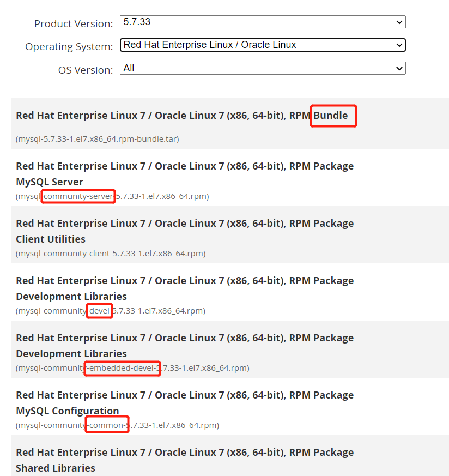The width and height of the screenshot is (449, 476).
Task: Click the RPM Package title above MySQL Configuration
Action: pyautogui.click(x=185, y=395)
